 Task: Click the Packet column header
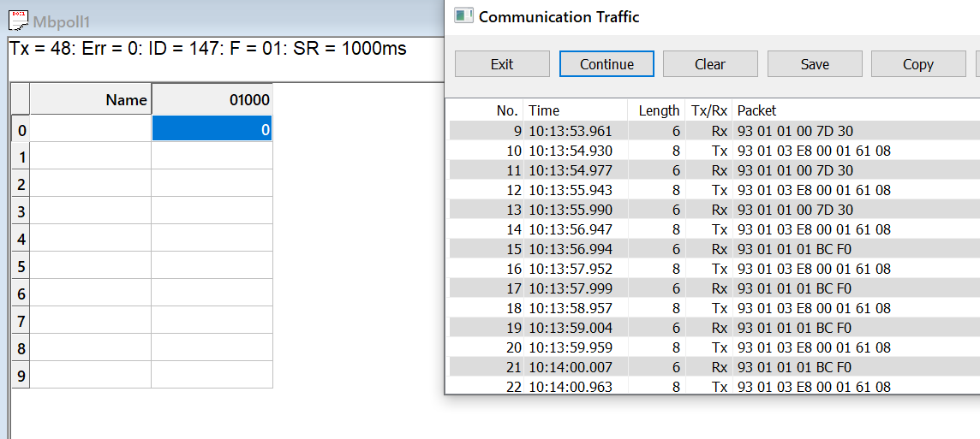click(x=756, y=110)
